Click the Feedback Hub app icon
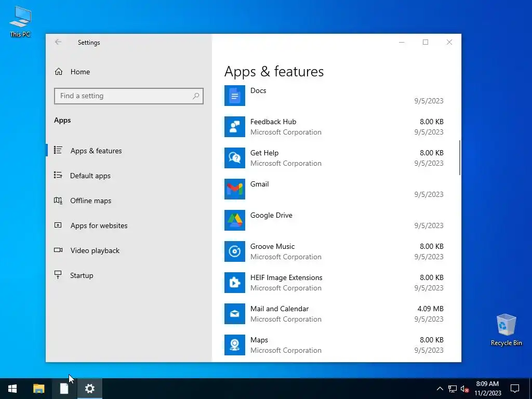The width and height of the screenshot is (532, 399). (x=234, y=127)
